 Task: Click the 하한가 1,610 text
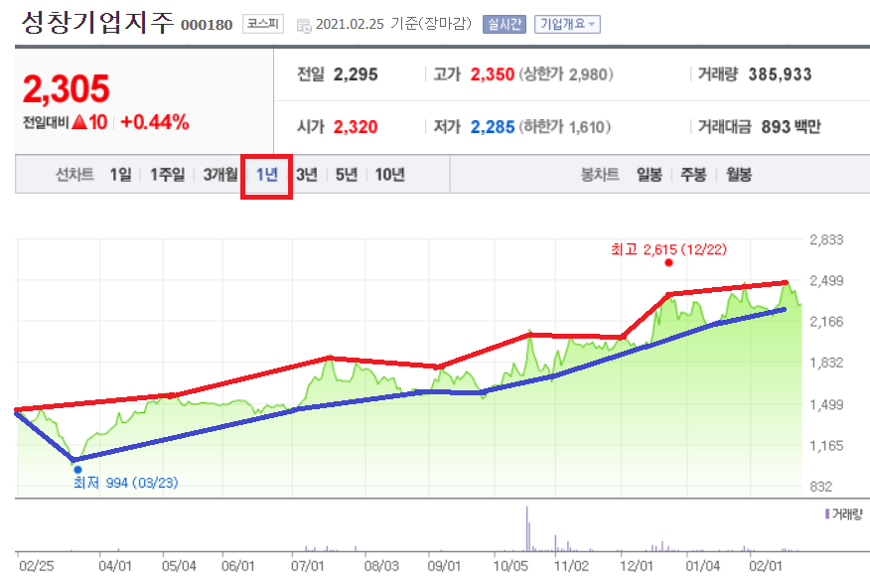point(565,127)
